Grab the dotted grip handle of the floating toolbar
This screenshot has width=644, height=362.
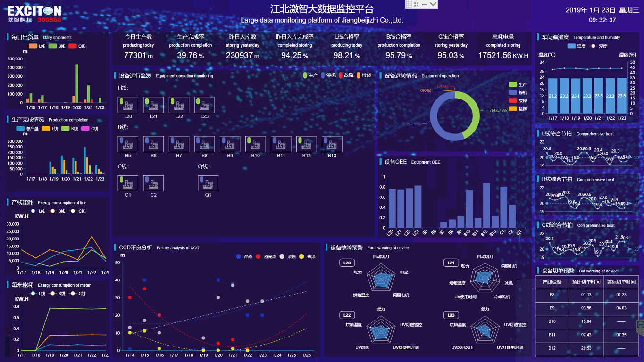409,4
